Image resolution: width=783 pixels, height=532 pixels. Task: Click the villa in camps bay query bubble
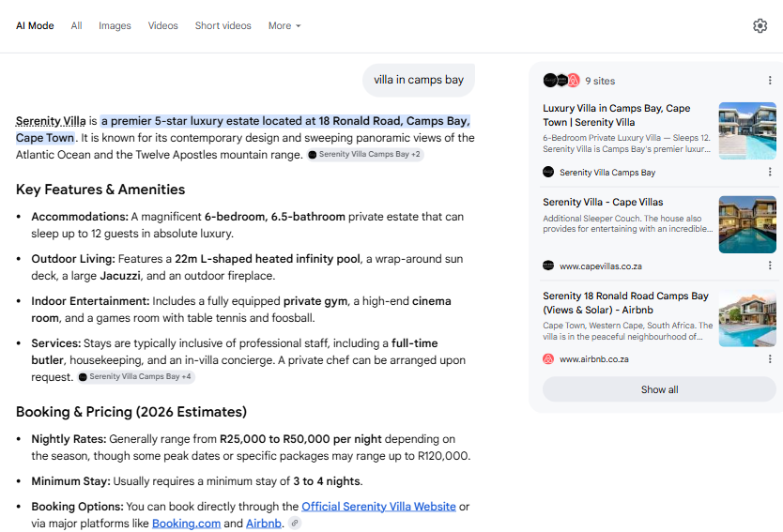(419, 80)
